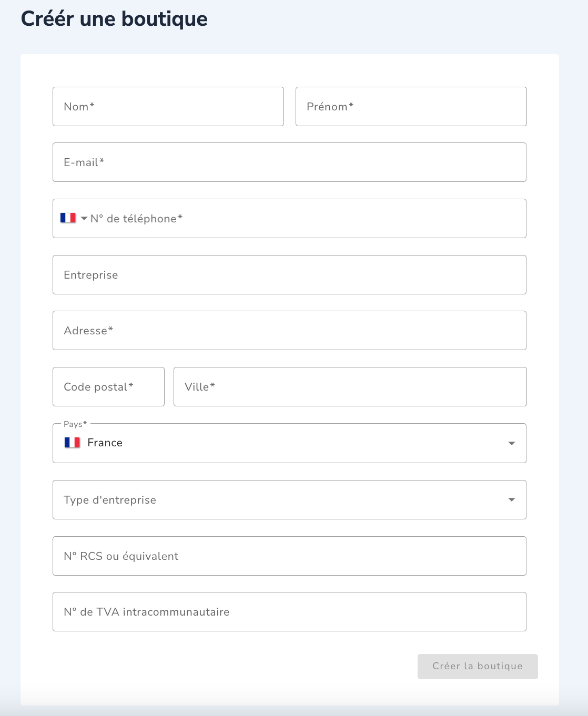588x716 pixels.
Task: Select the N° de téléphone field
Action: [308, 218]
